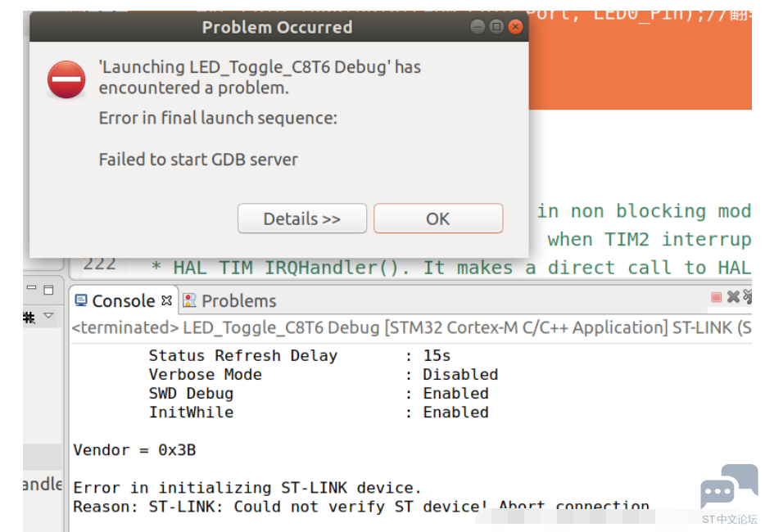
Task: Open the left panel view menu triangle
Action: (x=48, y=315)
